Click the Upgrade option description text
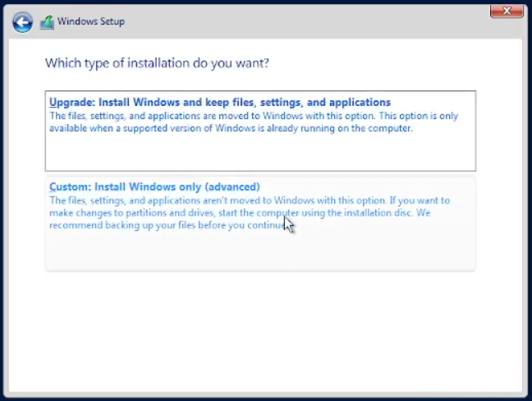Image resolution: width=532 pixels, height=401 pixels. click(x=253, y=122)
